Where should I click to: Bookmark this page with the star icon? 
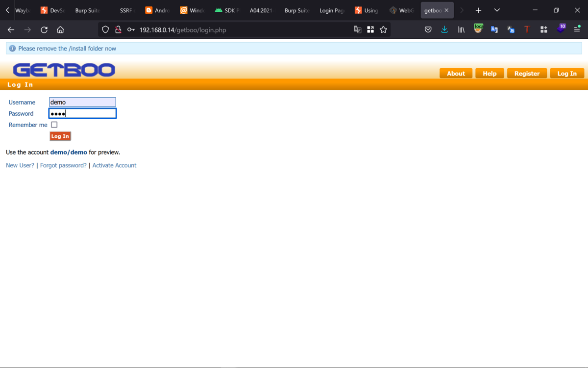[383, 30]
